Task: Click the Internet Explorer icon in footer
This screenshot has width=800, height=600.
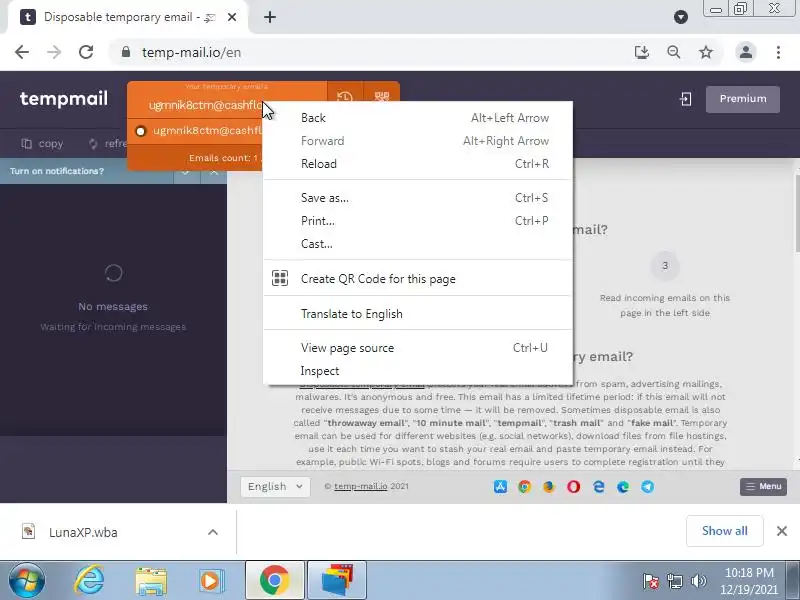Action: click(x=598, y=487)
